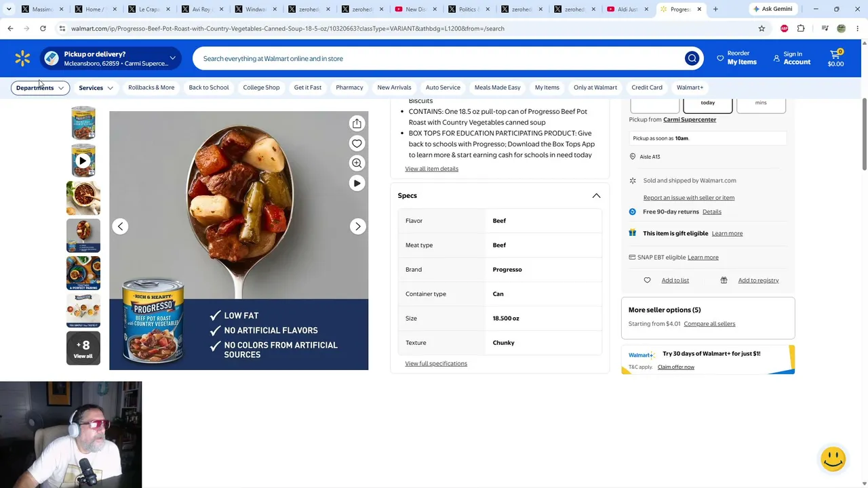Submit search with the magnifier icon
The image size is (868, 488).
coord(692,58)
